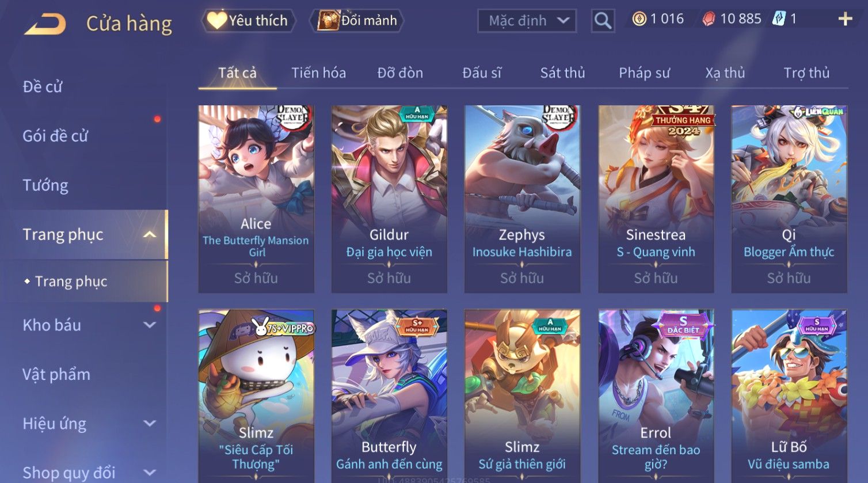Select the Sát thủ tab
Viewport: 868px width, 483px height.
[x=562, y=73]
